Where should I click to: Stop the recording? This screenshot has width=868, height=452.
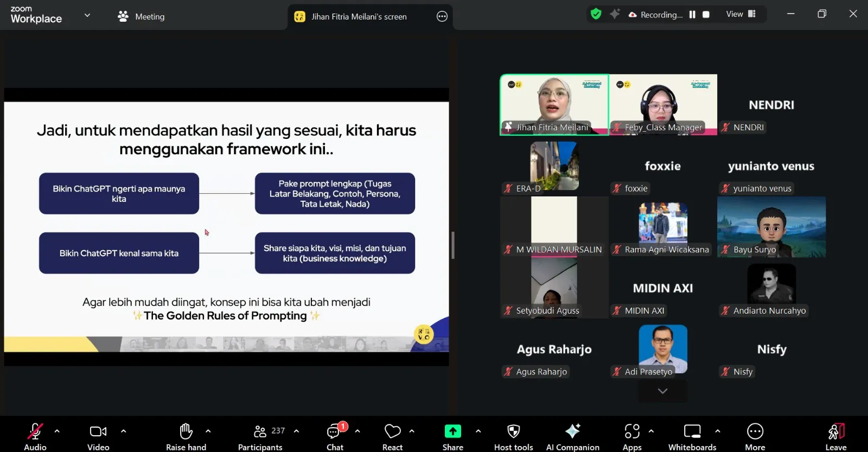tap(706, 15)
